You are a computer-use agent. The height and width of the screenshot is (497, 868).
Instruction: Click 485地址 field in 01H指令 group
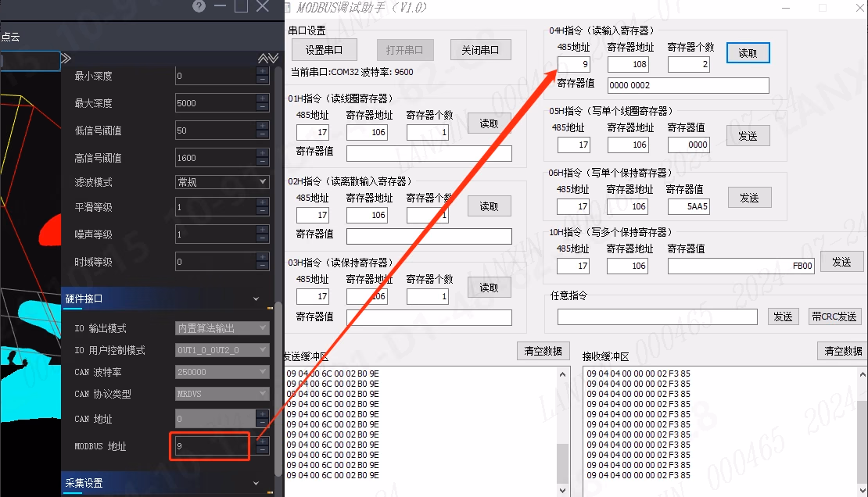[x=313, y=132]
